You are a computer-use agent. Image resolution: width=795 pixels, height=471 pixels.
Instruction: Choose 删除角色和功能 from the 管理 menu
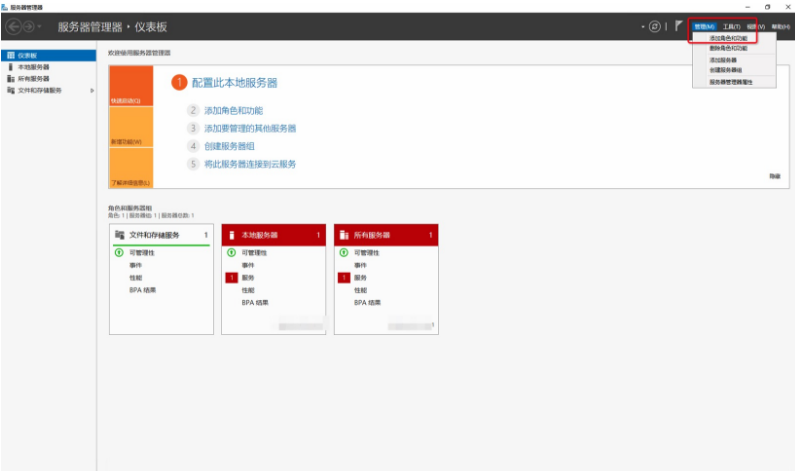click(x=727, y=48)
